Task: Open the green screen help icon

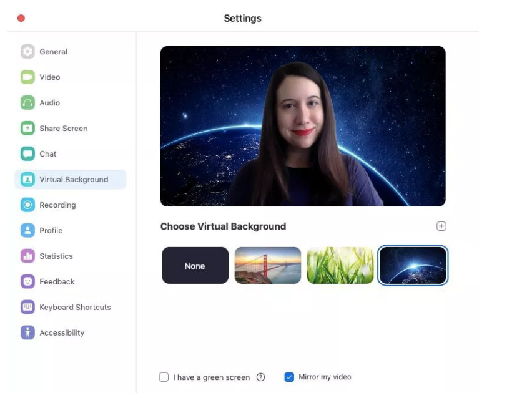Action: (260, 377)
